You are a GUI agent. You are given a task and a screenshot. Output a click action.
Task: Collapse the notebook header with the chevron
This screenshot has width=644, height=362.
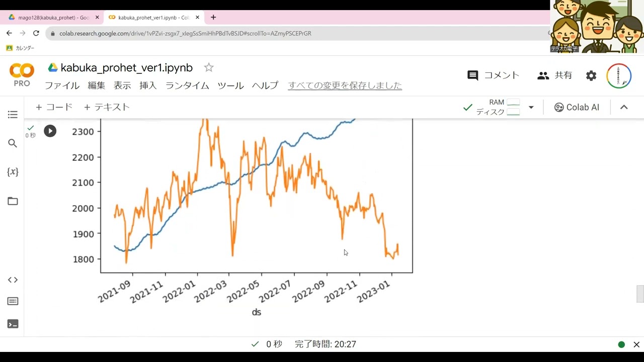tap(624, 107)
